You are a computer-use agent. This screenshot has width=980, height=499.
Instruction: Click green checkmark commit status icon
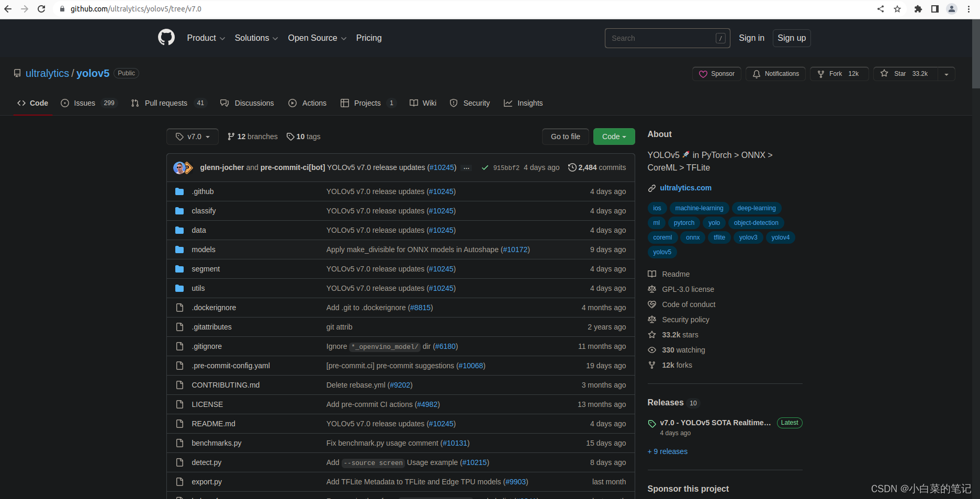pos(485,168)
